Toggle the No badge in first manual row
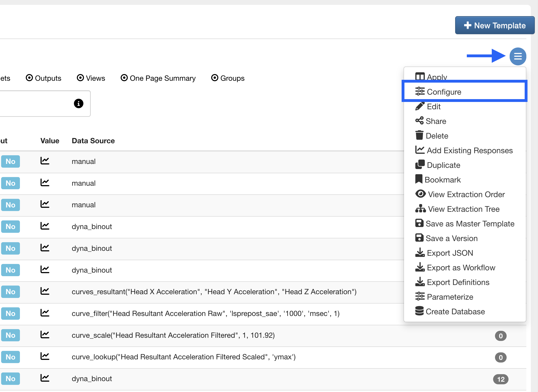 [10, 161]
